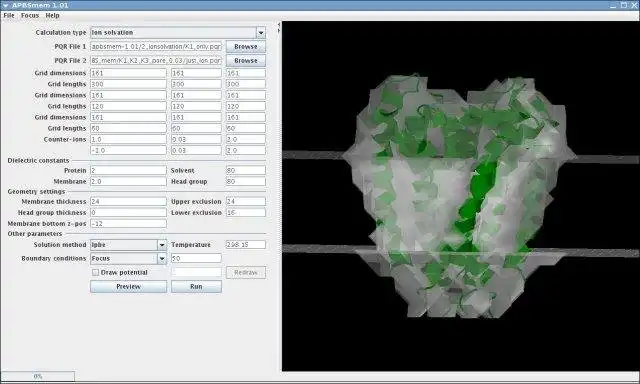Enable the Draw potential checkbox
The image size is (640, 384).
coord(95,272)
